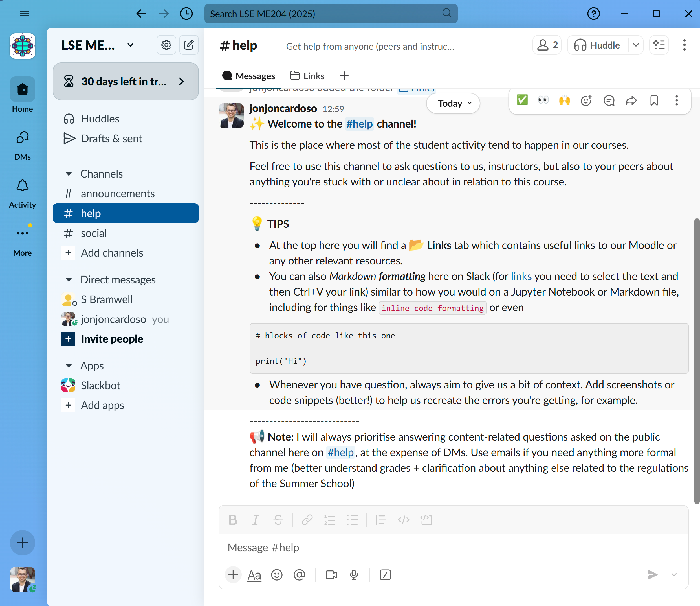
Task: Toggle code block formatting in composer
Action: 426,519
